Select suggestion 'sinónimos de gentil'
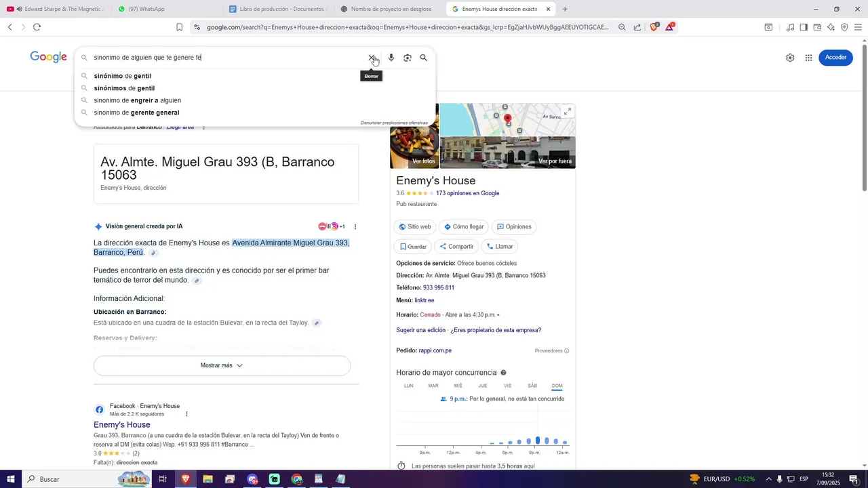Image resolution: width=868 pixels, height=488 pixels. pyautogui.click(x=124, y=88)
